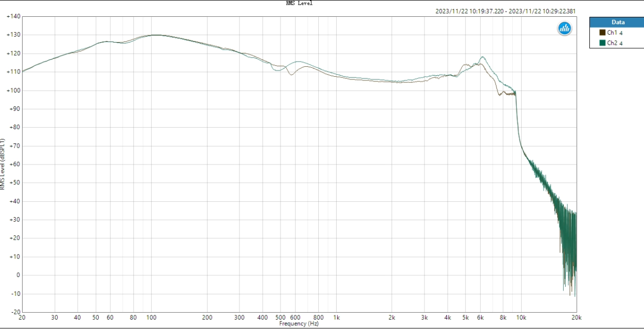Viewport: 644px width, 329px height.
Task: Click the brown Ch1 color swatch
Action: [603, 33]
